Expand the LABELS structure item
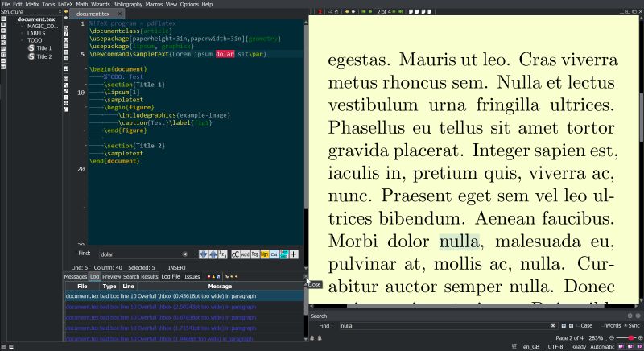644x351 pixels. tap(23, 33)
